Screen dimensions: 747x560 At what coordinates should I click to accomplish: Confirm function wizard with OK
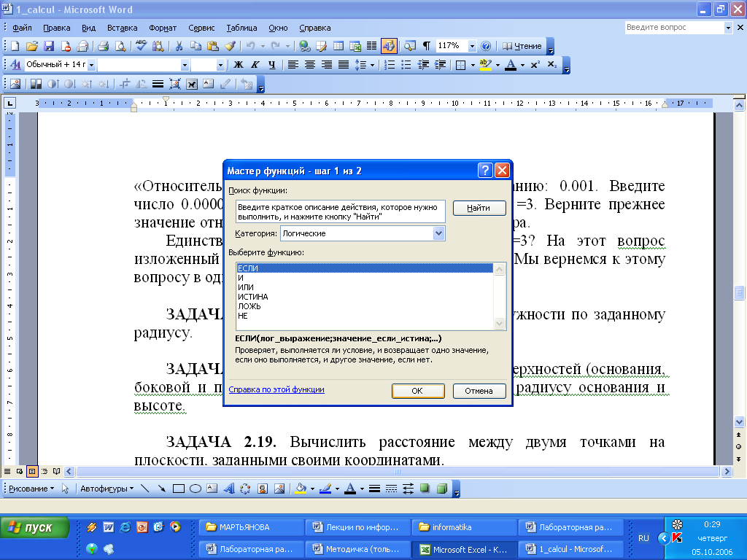417,391
